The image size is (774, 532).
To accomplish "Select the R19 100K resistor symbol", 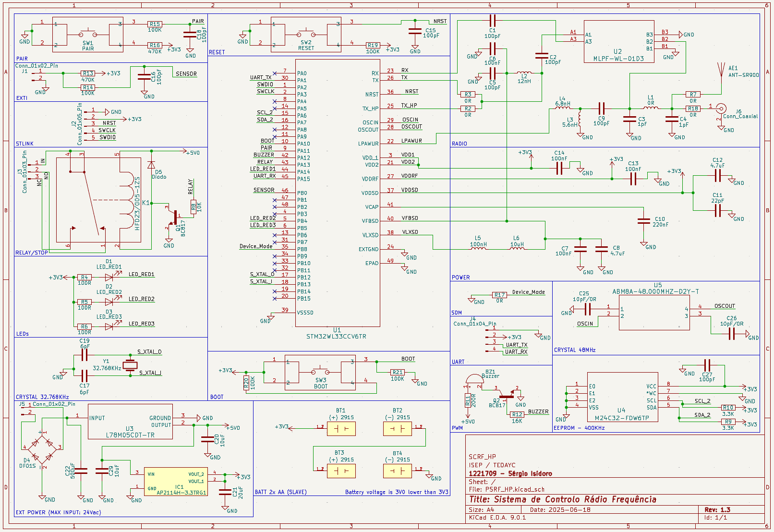I will 373,45.
